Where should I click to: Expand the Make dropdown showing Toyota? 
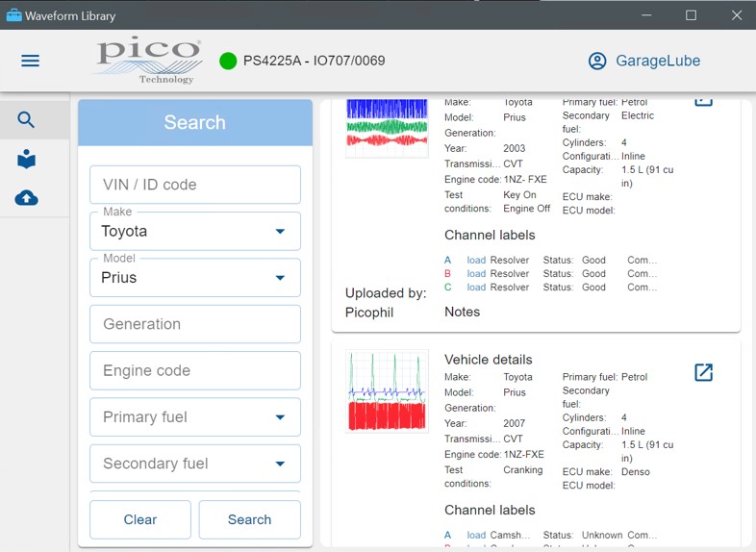click(280, 232)
